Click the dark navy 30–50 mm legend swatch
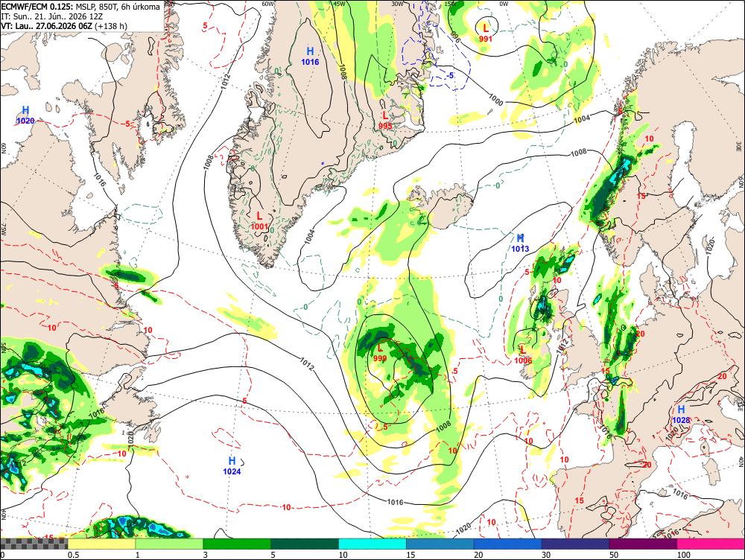The width and height of the screenshot is (745, 560). point(575,544)
